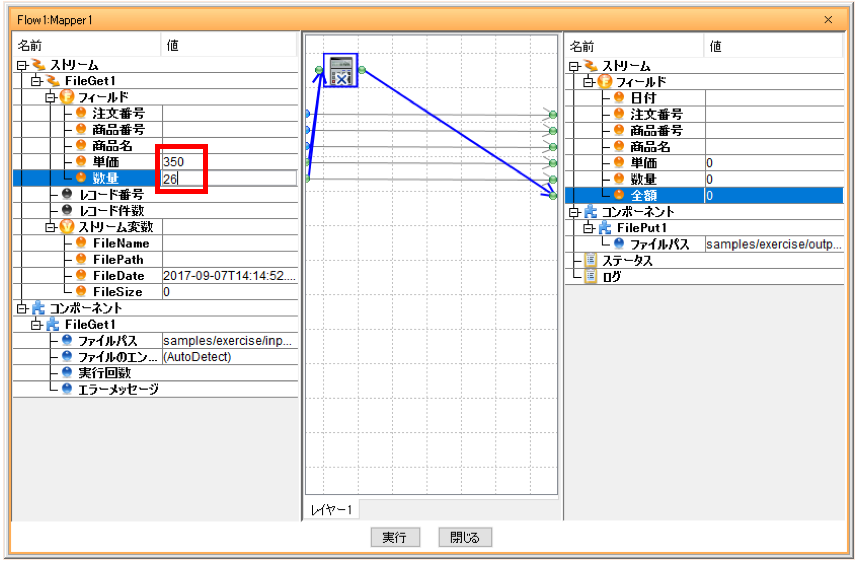Viewport: 856px width, 561px height.
Task: Select the right 単価 row
Action: pyautogui.click(x=704, y=163)
